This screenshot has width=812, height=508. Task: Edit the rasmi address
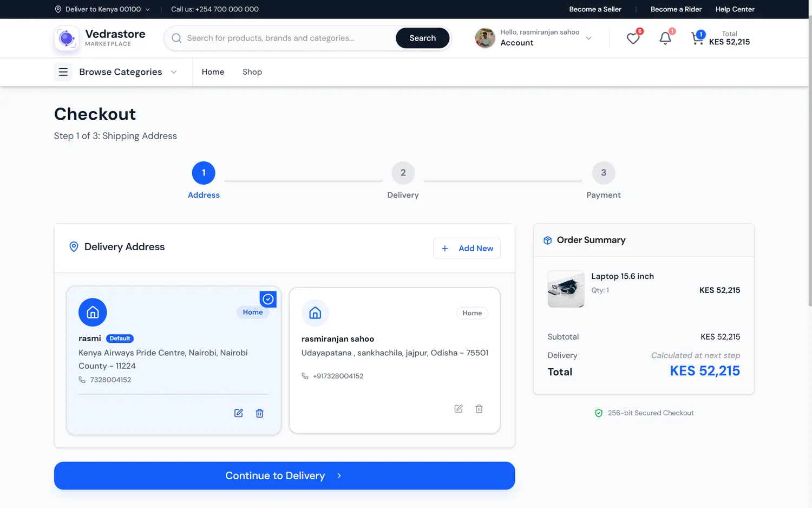[239, 413]
